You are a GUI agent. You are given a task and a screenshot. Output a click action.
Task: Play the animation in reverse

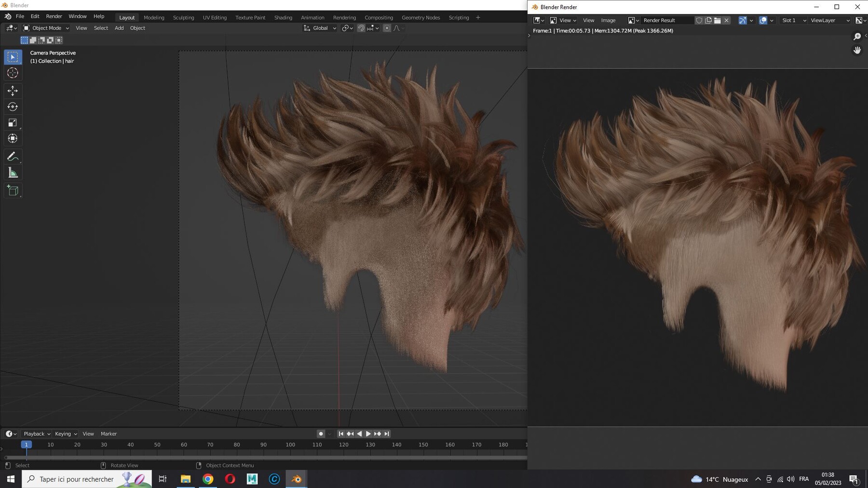(x=359, y=434)
